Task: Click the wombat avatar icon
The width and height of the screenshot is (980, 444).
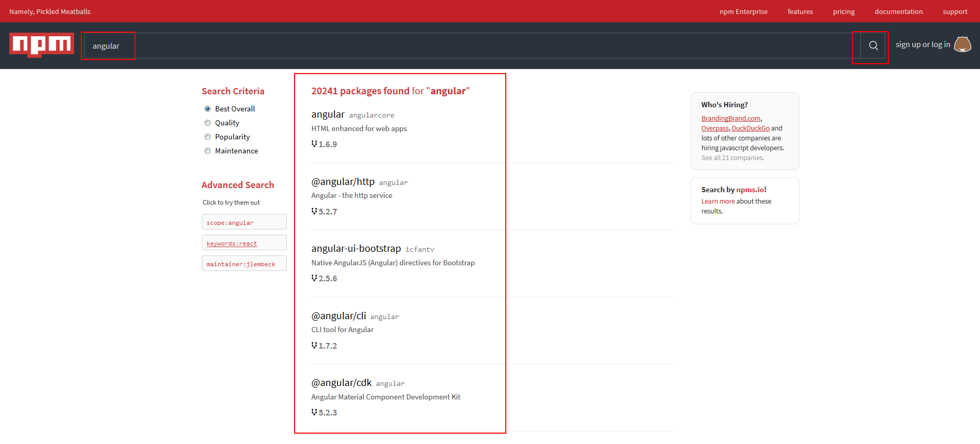Action: [x=962, y=45]
